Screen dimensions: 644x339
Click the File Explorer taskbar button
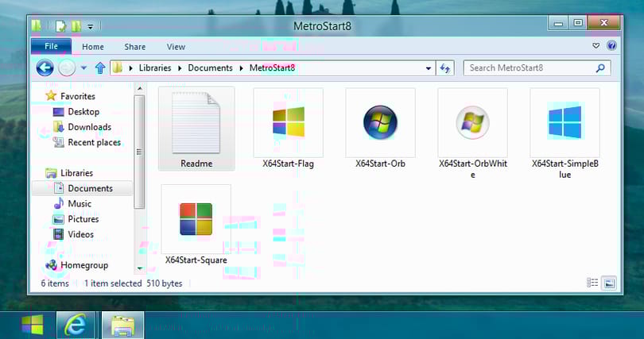pos(122,326)
